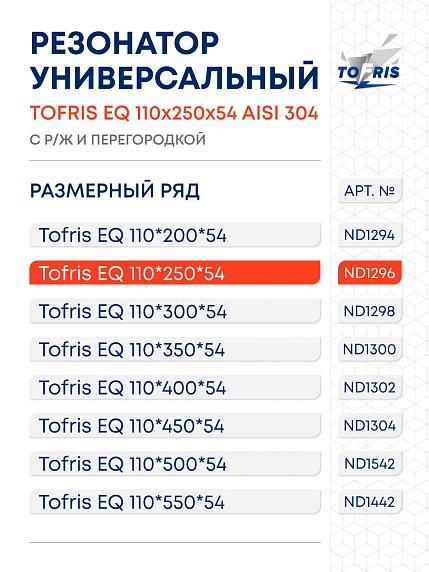Image resolution: width=429 pixels, height=572 pixels.
Task: Select Tofris EQ 110*500*54 size option
Action: (x=175, y=463)
